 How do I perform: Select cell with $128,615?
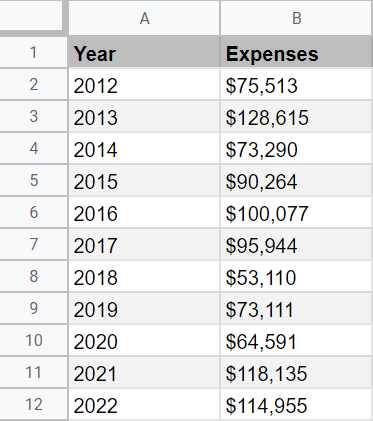(x=296, y=116)
